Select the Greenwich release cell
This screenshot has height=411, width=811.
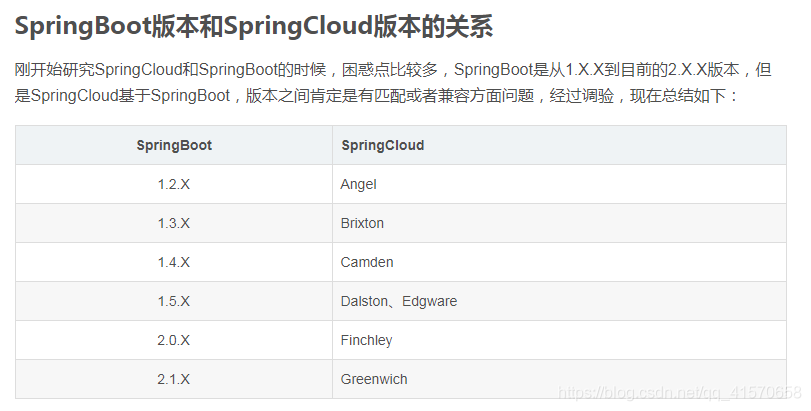374,379
